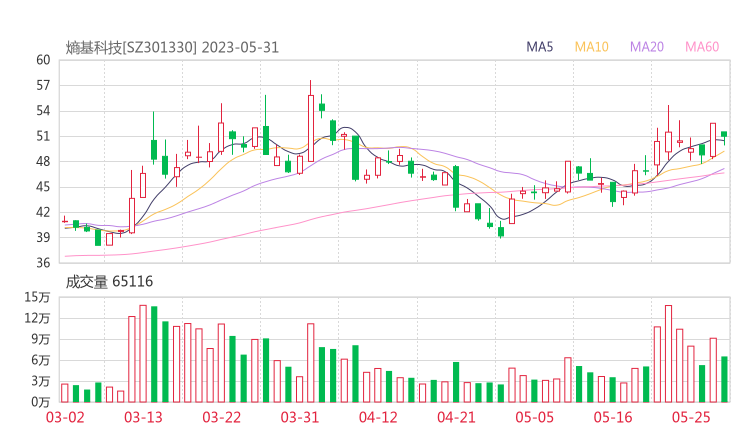Image resolution: width=740 pixels, height=440 pixels.
Task: Click the 54 price axis label
Action: pyautogui.click(x=43, y=111)
